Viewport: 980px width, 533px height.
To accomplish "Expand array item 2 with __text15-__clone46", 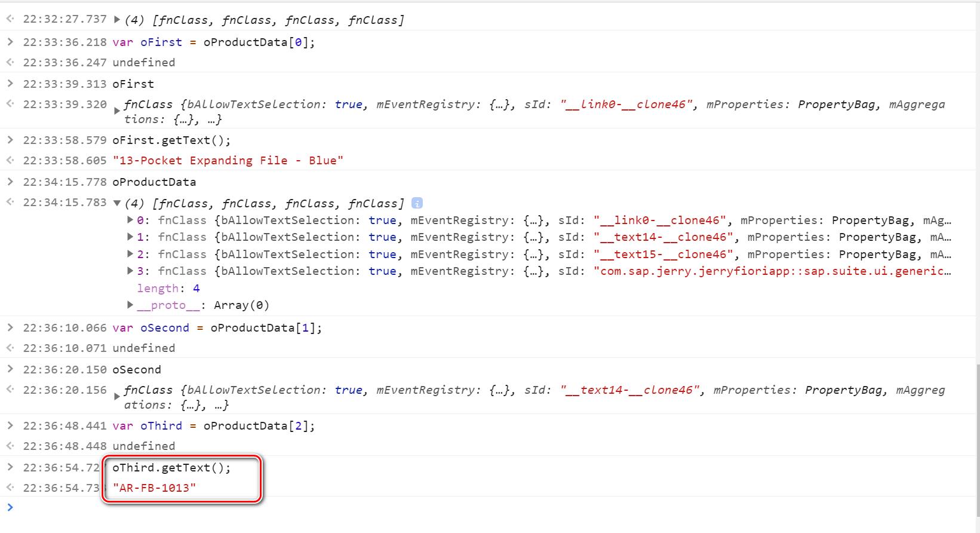I will 130,254.
